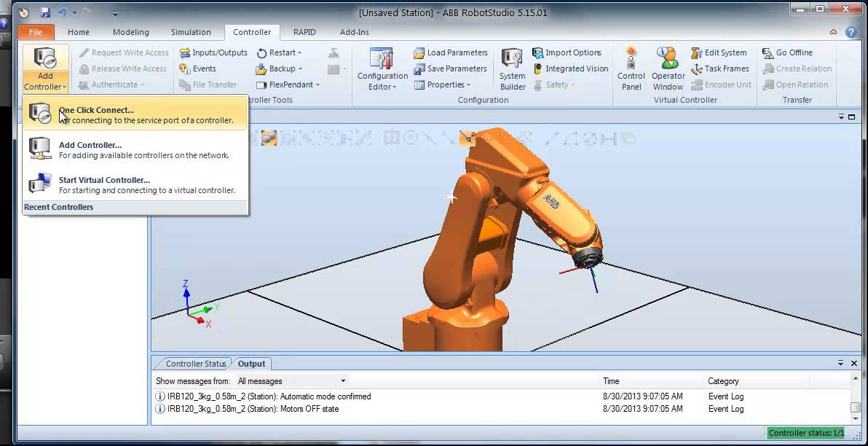Open the FlexPendant dropdown

tap(288, 85)
